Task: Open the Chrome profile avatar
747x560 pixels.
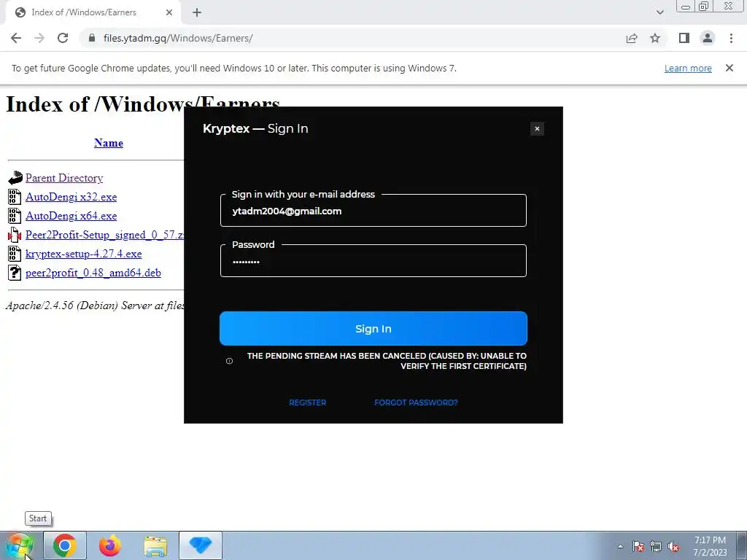Action: pos(708,38)
